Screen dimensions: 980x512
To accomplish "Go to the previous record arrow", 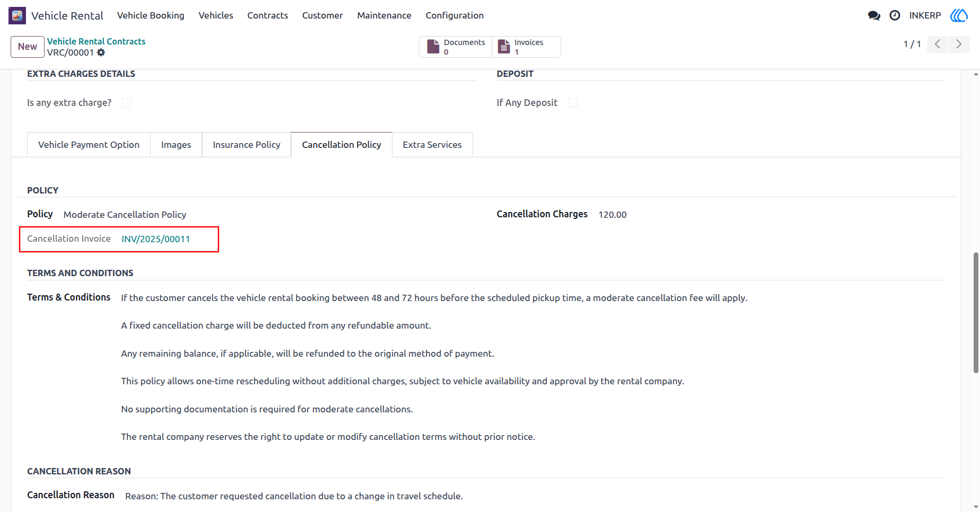I will [938, 44].
